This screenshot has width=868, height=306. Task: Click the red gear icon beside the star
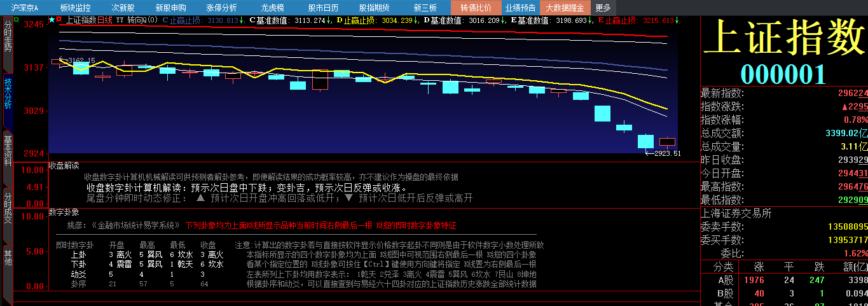coord(59,20)
